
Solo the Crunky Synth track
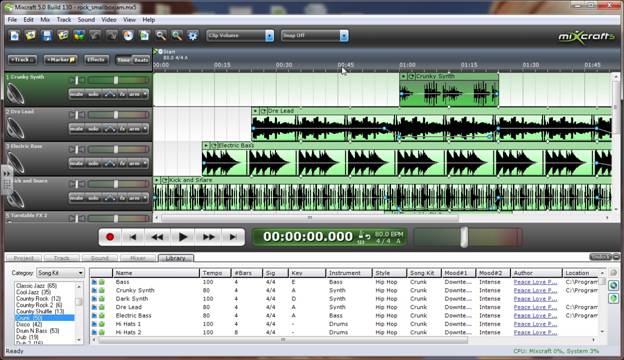click(93, 94)
